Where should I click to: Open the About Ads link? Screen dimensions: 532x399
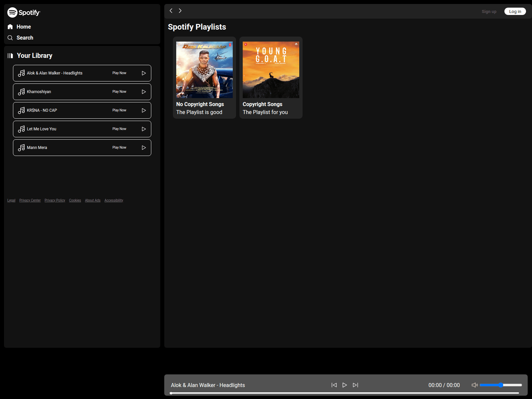93,200
